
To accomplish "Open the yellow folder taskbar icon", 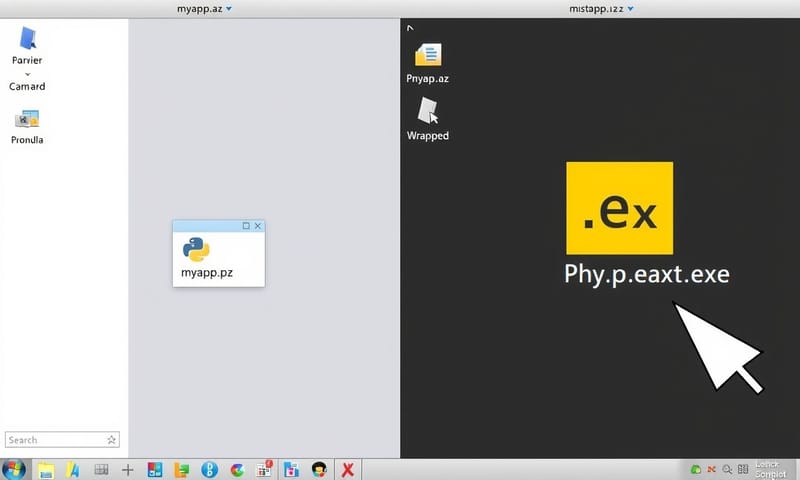I will 46,470.
